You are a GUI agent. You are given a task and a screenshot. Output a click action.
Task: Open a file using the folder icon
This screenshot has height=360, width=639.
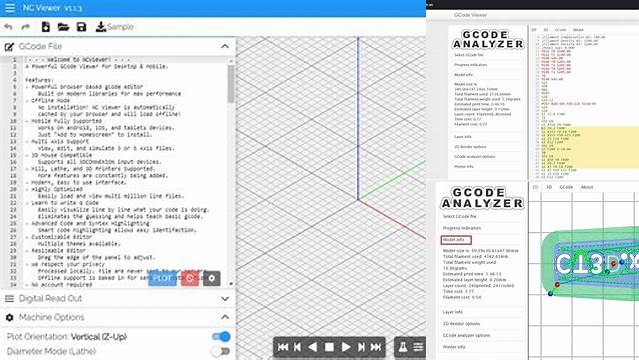pyautogui.click(x=63, y=27)
